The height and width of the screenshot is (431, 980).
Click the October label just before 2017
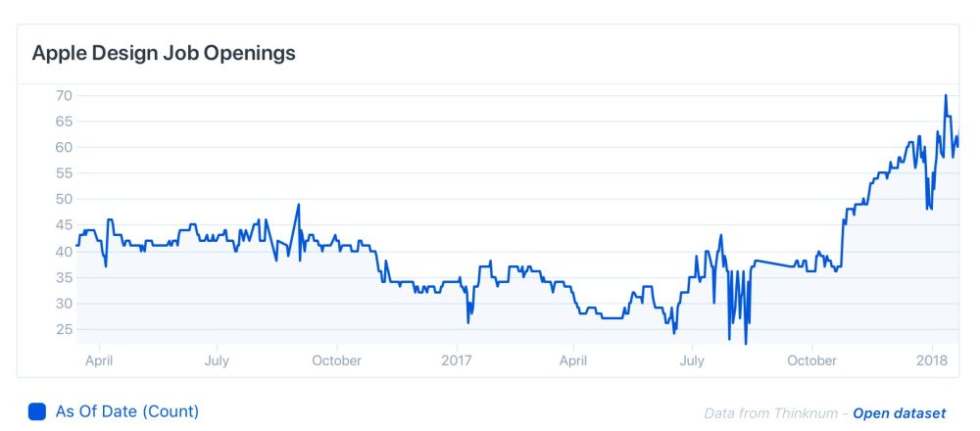point(335,360)
